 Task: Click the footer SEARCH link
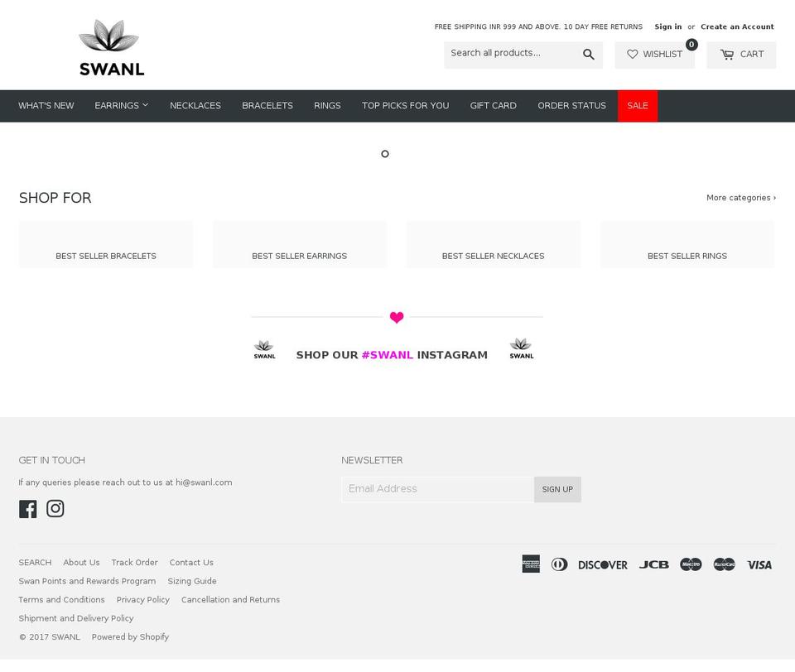[x=35, y=563]
